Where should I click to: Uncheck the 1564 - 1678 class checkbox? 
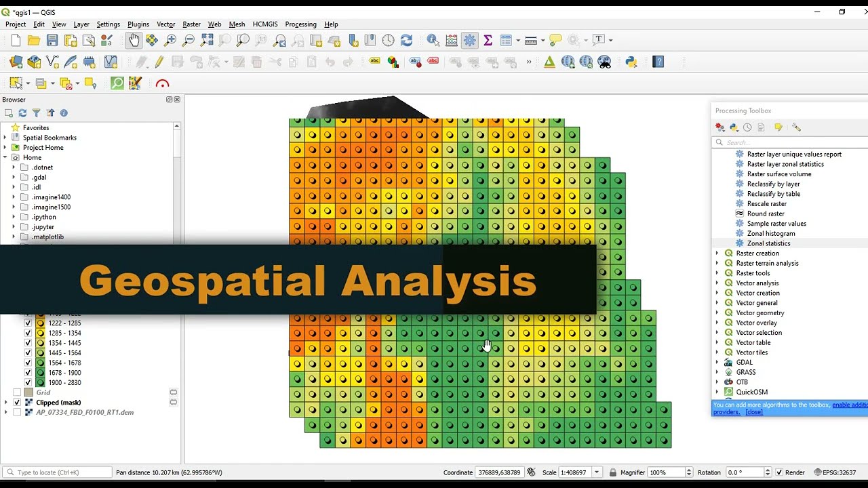[28, 363]
